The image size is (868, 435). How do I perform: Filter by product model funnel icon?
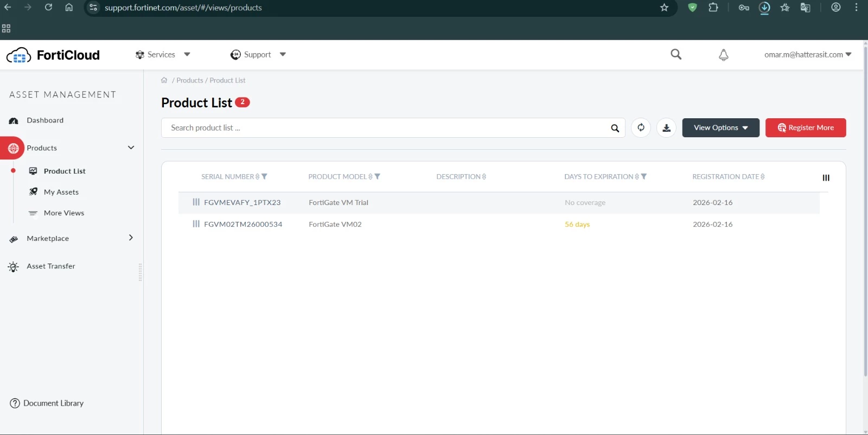pos(377,176)
